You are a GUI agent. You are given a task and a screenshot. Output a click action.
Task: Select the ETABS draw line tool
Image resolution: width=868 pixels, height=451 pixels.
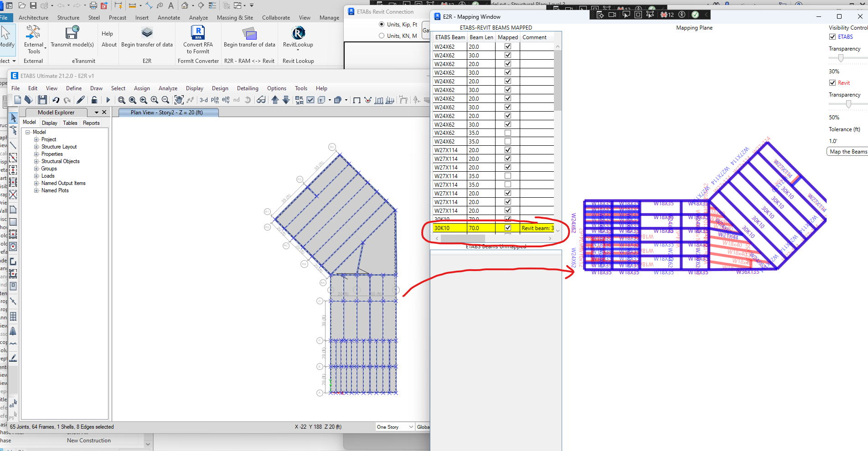pyautogui.click(x=13, y=145)
